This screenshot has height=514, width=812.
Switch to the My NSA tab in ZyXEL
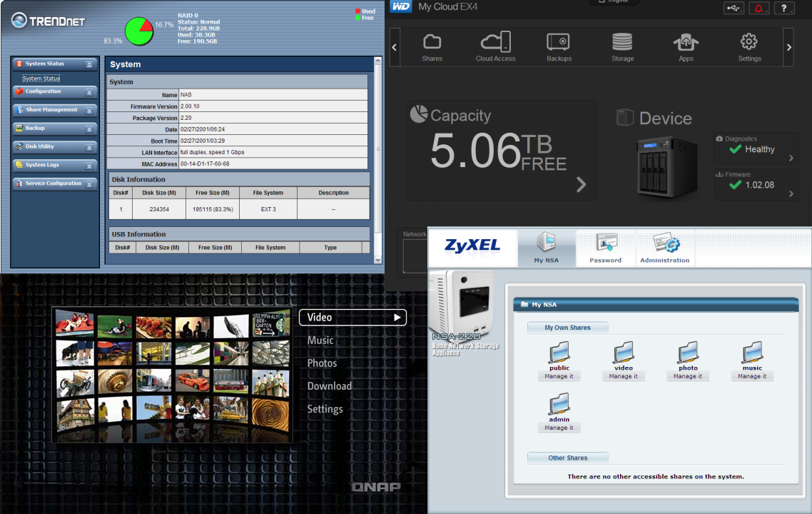[547, 248]
